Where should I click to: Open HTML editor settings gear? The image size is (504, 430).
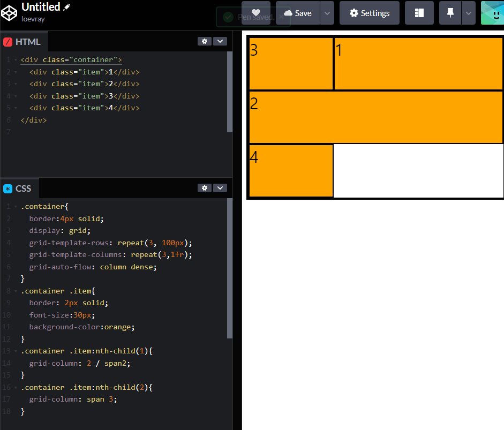pos(205,41)
